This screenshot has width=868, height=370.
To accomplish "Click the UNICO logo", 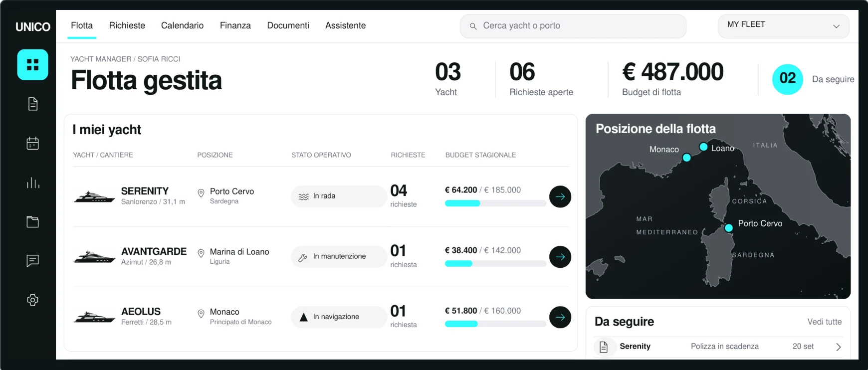I will (33, 27).
